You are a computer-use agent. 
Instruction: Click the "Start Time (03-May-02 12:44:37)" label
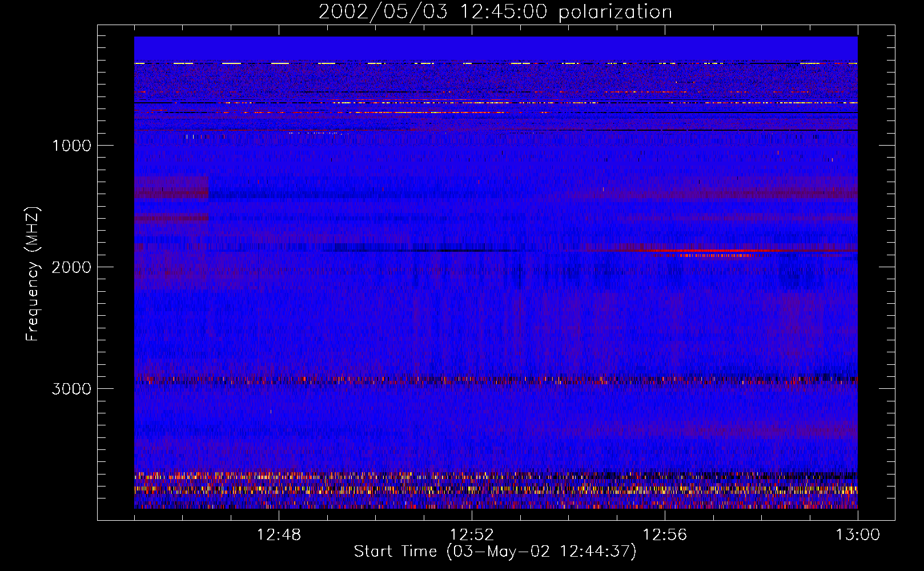point(495,551)
